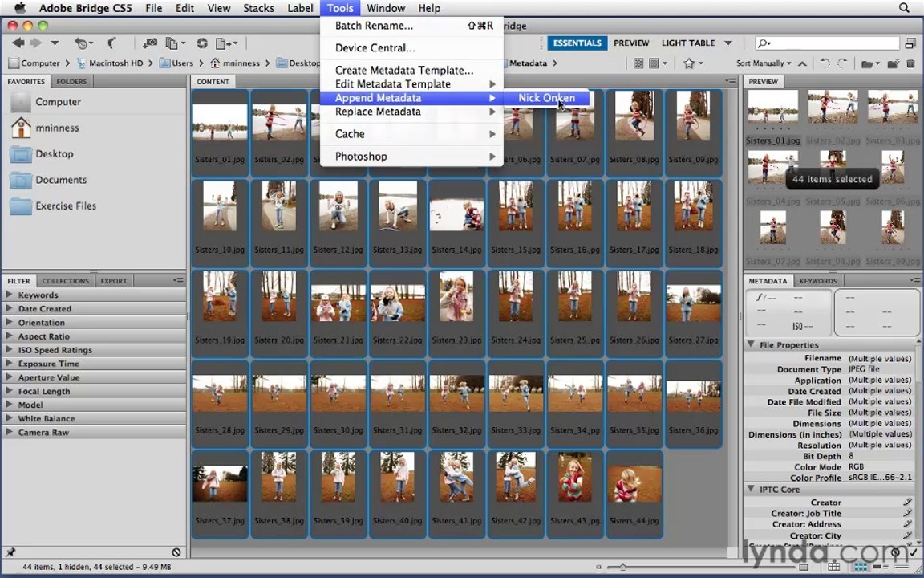This screenshot has width=924, height=578.
Task: View content as thumbnails
Action: point(861,568)
